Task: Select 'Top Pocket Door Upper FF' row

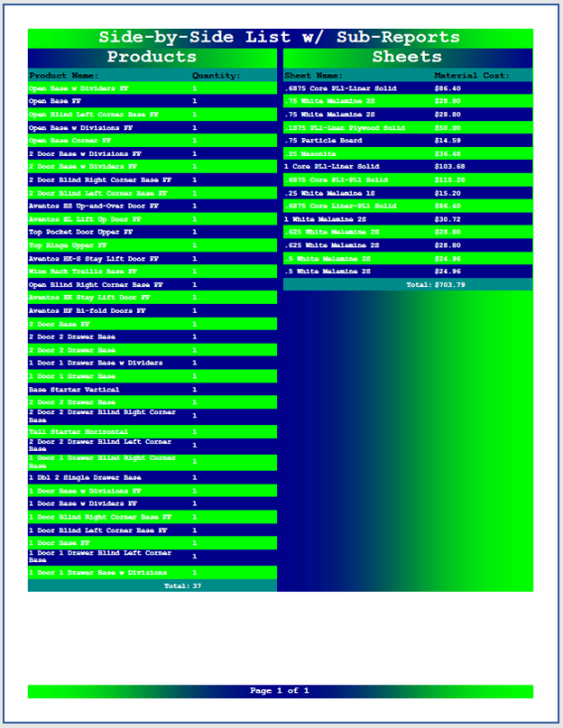Action: (152, 232)
